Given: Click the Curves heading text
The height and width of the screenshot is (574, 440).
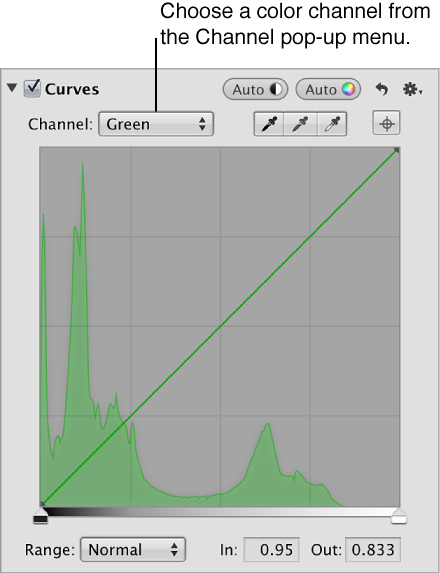Looking at the screenshot, I should 72,89.
